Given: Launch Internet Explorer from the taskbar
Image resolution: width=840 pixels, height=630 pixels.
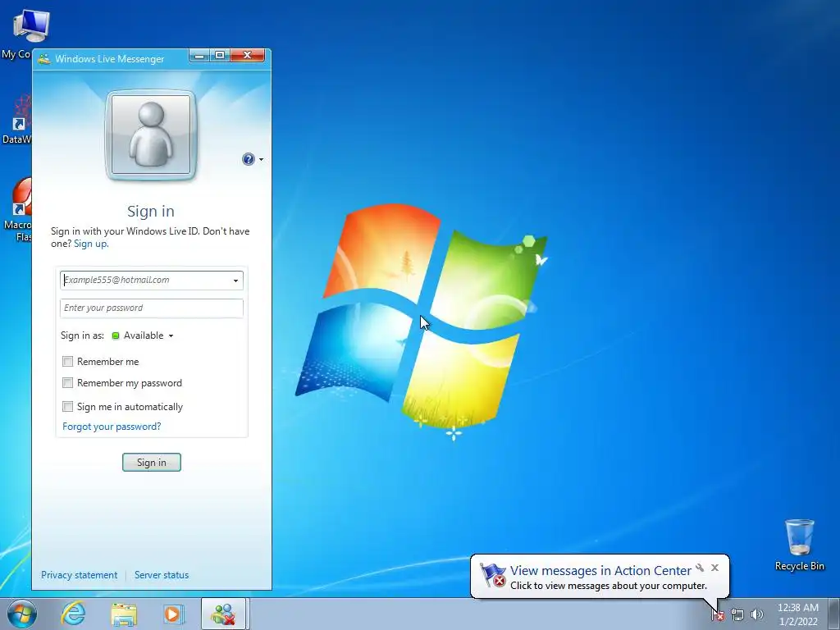Looking at the screenshot, I should coord(73,614).
